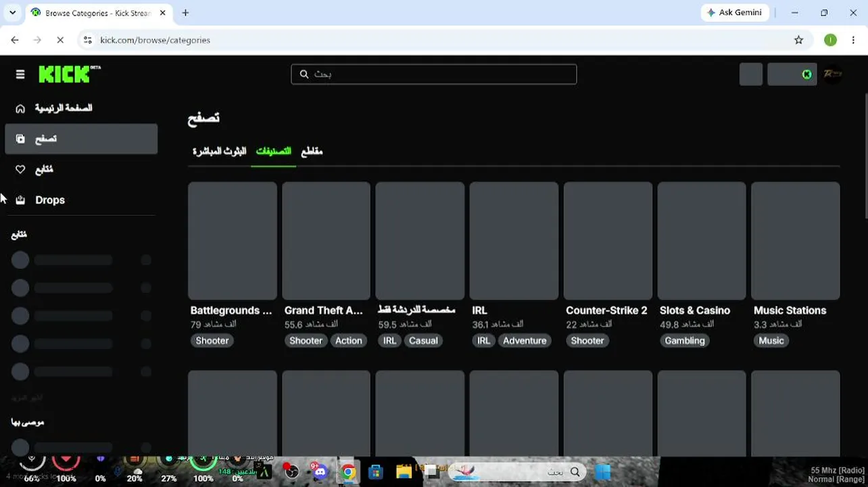Open the Counter-Strike 2 category thumbnail
Screen dimensions: 868x487
tap(608, 241)
